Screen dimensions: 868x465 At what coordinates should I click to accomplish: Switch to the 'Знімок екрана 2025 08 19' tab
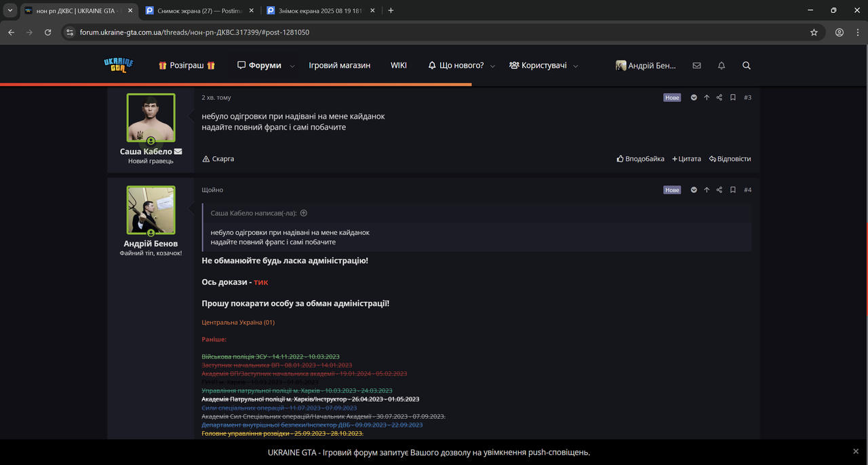321,11
